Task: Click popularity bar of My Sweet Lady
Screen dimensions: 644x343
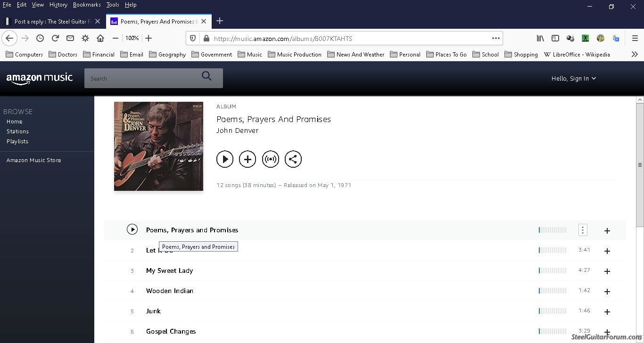Action: pos(553,270)
